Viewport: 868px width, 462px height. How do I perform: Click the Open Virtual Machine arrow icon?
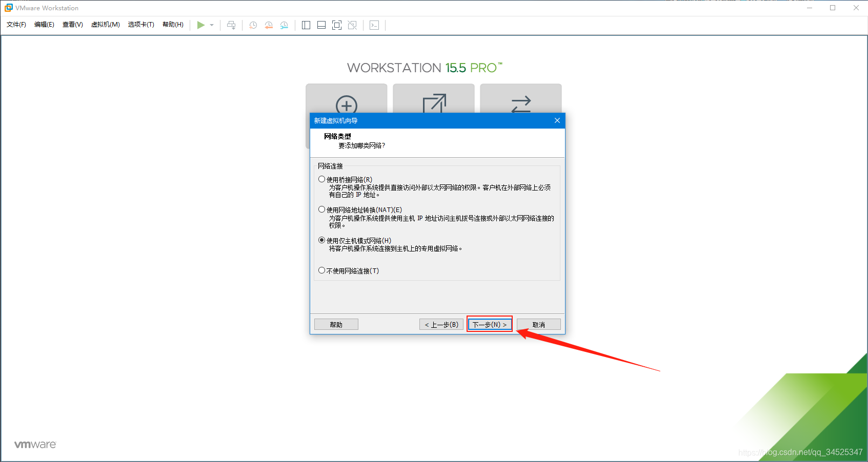(434, 103)
